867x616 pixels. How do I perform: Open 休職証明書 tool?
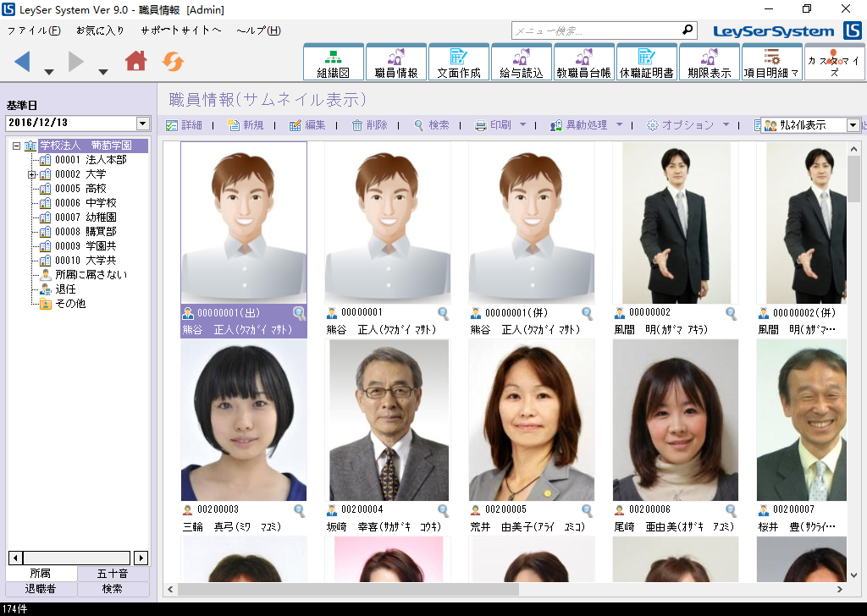(x=647, y=63)
